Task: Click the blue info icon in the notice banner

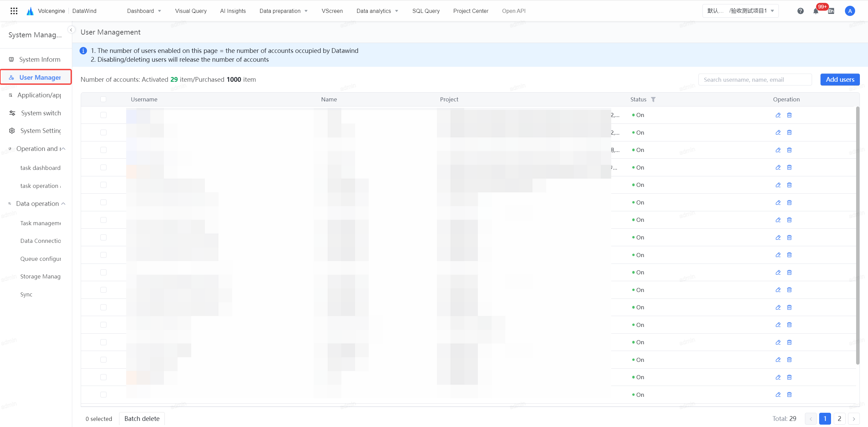Action: [83, 51]
